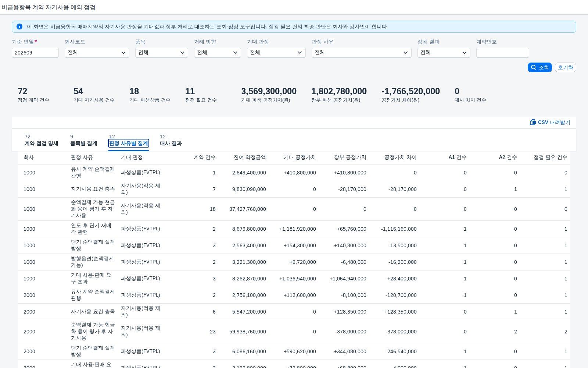Sort by 공정가치 차이 column header
588x368 pixels.
pos(400,157)
